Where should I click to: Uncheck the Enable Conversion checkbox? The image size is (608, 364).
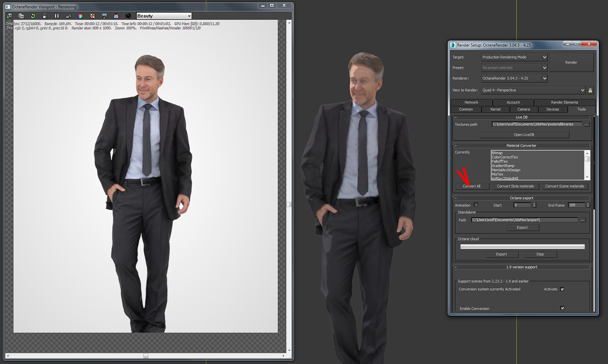[562, 308]
